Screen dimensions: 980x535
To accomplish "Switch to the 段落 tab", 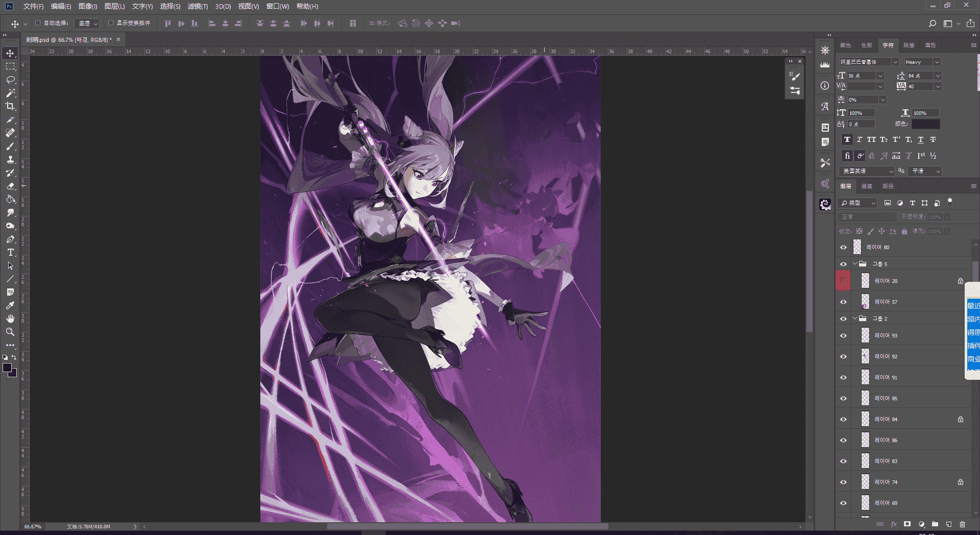I will [909, 45].
